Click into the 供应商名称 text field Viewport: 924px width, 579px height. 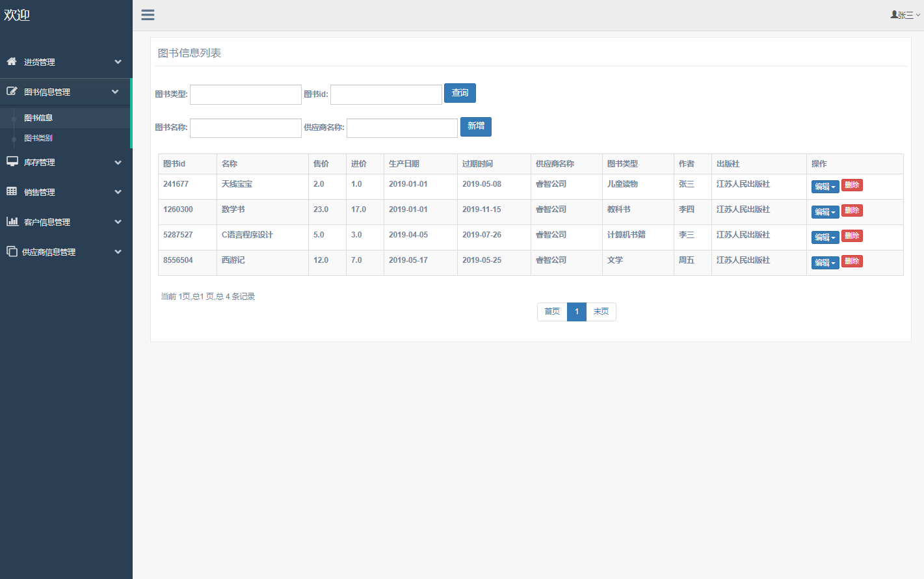tap(402, 128)
